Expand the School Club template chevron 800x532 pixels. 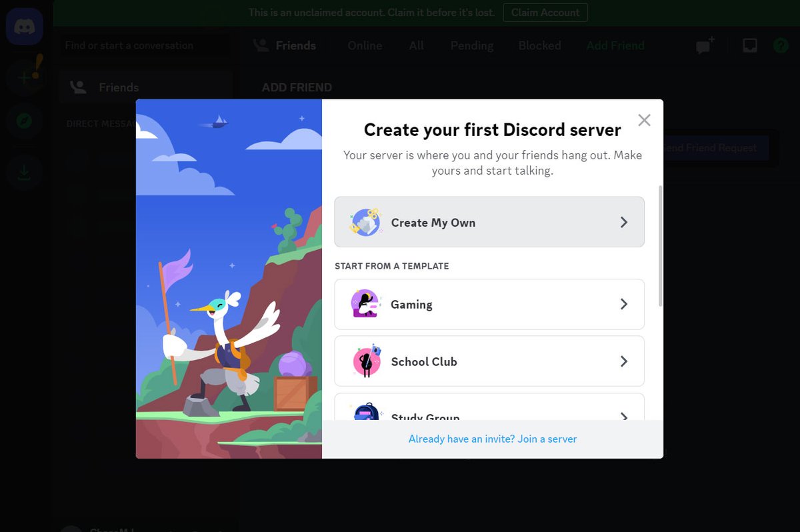(x=625, y=361)
